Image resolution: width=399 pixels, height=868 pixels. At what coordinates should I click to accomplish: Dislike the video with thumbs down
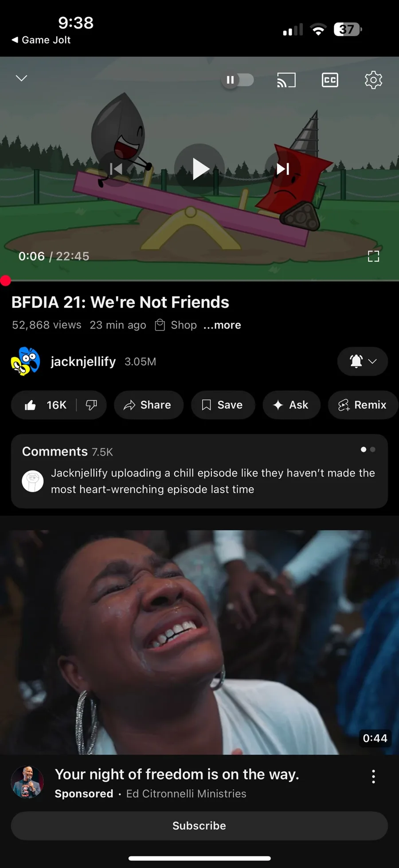[91, 405]
